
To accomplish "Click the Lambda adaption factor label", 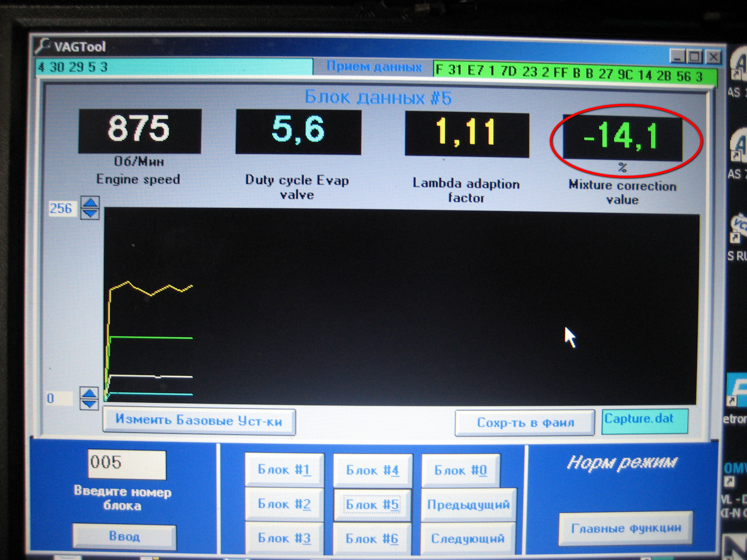I will (x=466, y=191).
